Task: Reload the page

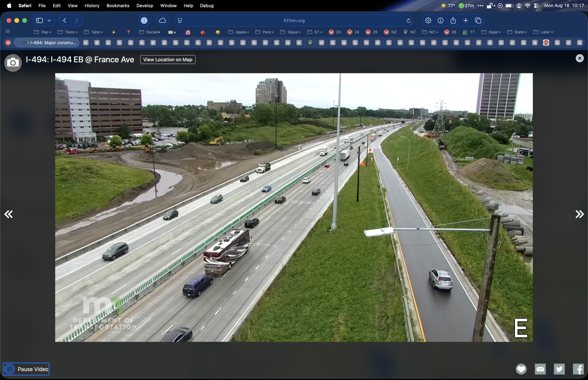Action: (x=408, y=20)
